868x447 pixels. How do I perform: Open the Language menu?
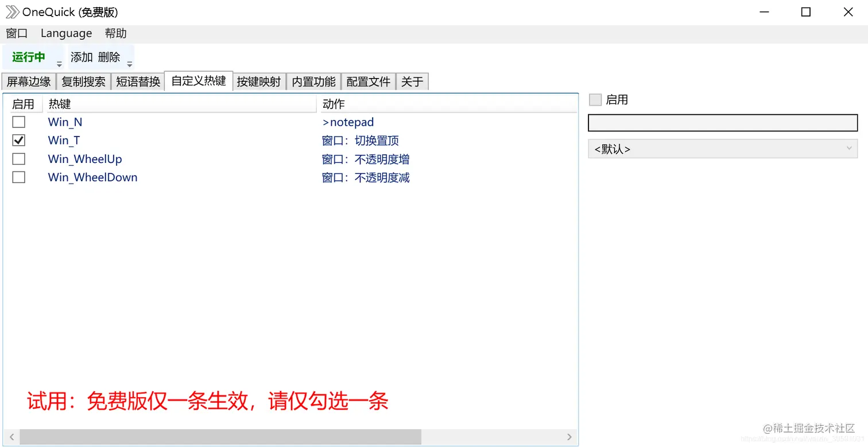[66, 33]
